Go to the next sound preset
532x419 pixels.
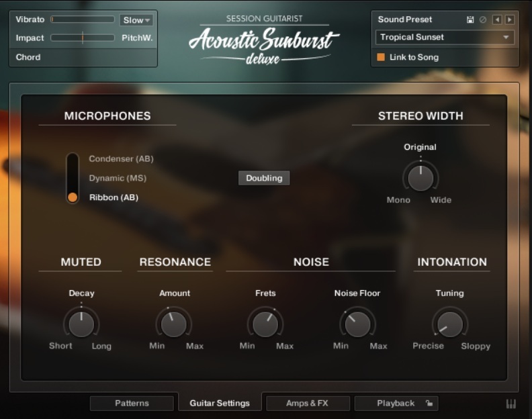510,19
